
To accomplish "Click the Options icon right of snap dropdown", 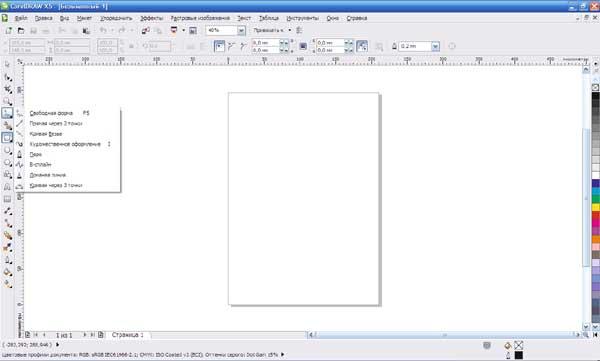I will pos(299,30).
